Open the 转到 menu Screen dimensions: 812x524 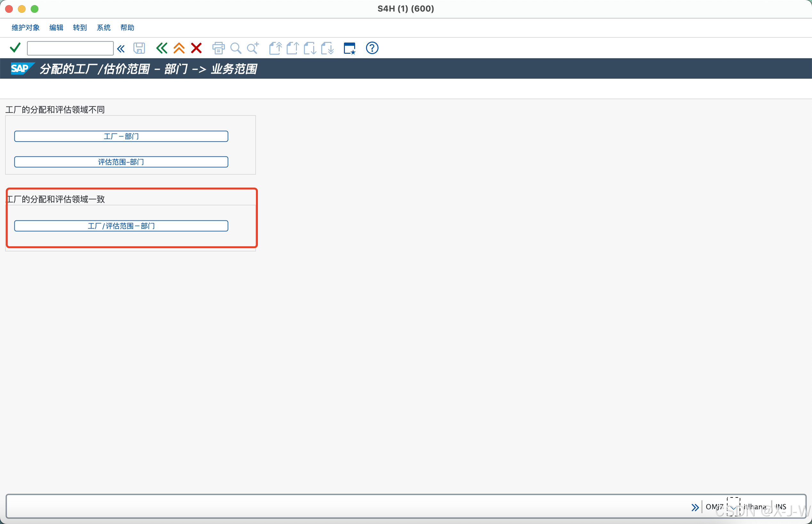80,28
